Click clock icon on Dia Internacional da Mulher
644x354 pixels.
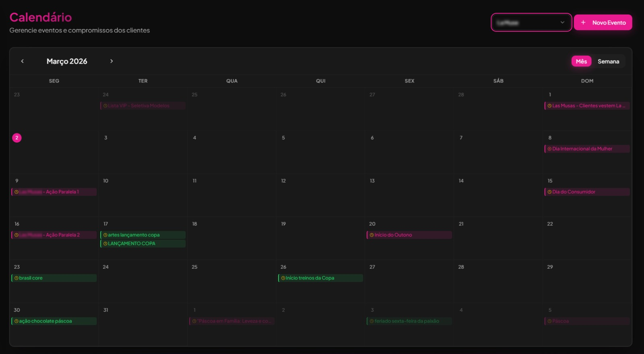click(x=549, y=149)
